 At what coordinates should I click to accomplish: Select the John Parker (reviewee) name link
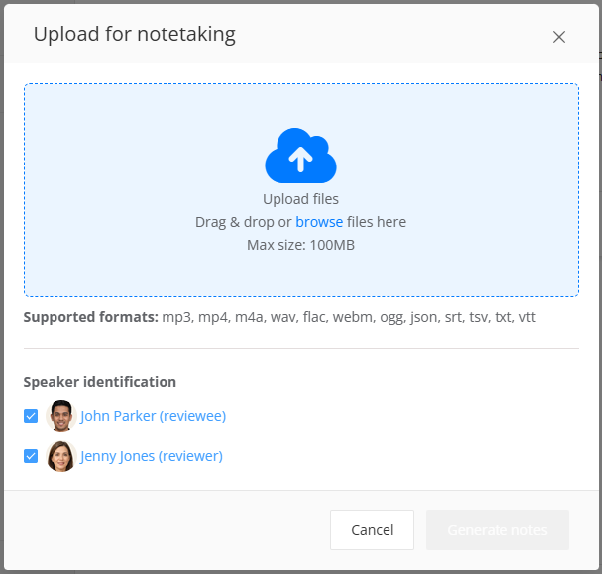[x=153, y=416]
